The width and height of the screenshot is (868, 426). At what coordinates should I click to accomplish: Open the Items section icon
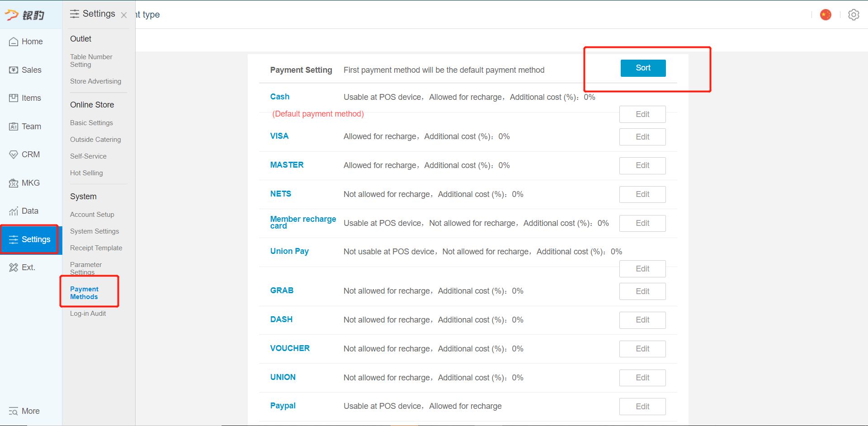coord(14,98)
